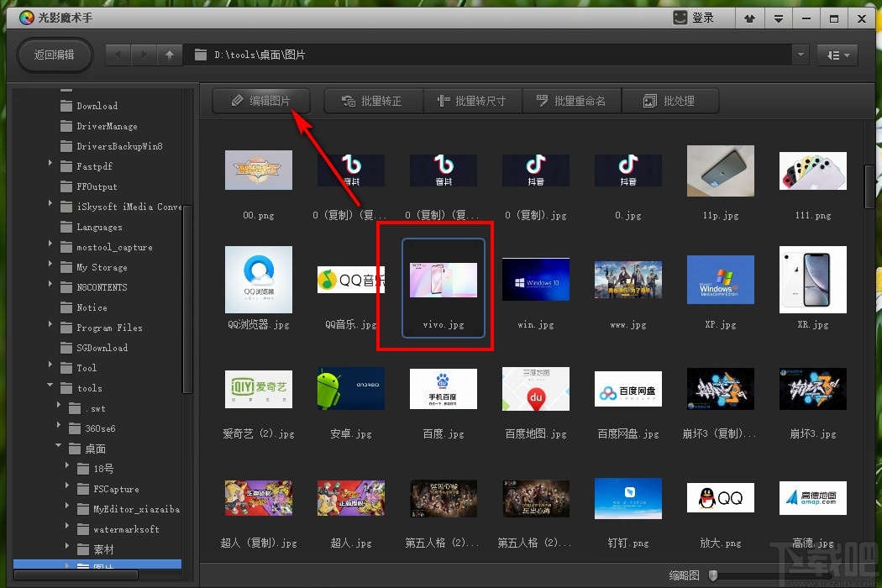Click 登录 login button
Image resolution: width=882 pixels, height=588 pixels.
click(694, 18)
